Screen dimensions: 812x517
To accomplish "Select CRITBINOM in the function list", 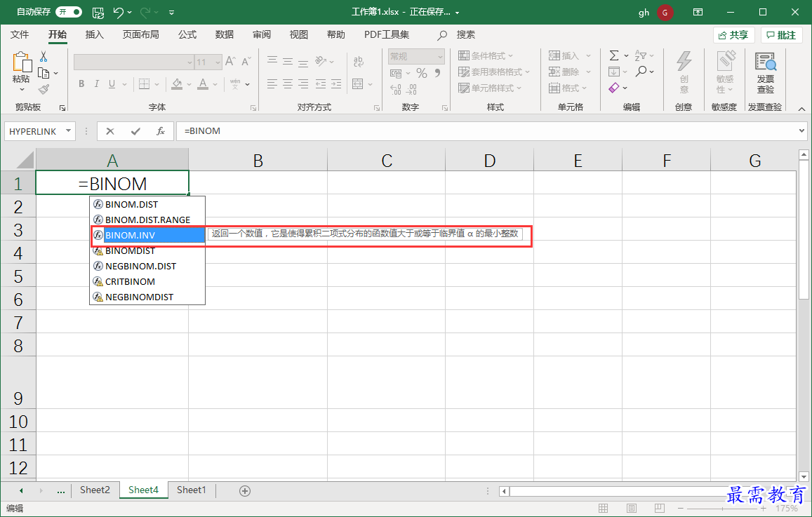I will coord(147,281).
